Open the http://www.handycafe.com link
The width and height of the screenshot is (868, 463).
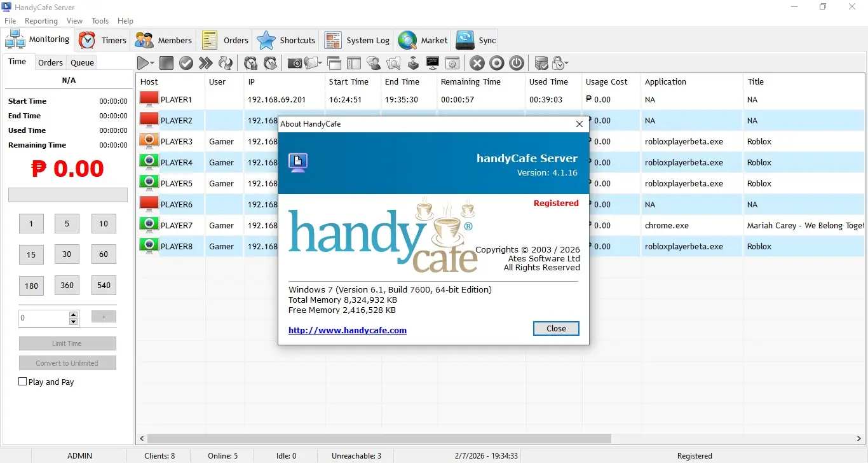point(348,330)
